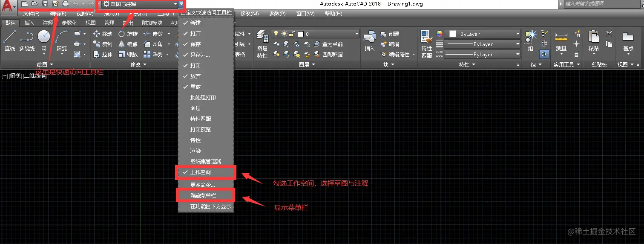This screenshot has height=244, width=644.
Task: Uncheck 重做 in the customize menu
Action: point(206,87)
